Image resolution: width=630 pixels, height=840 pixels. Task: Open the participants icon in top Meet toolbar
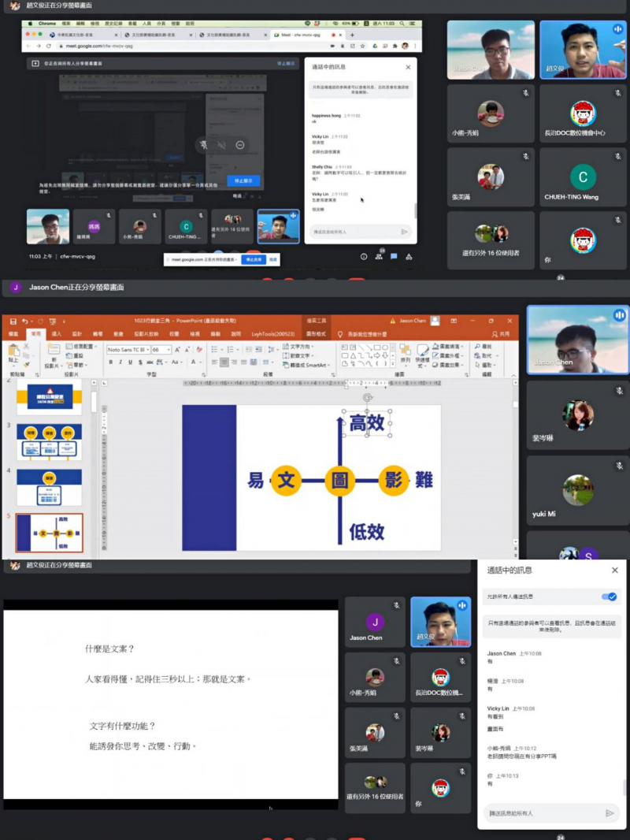tap(379, 256)
